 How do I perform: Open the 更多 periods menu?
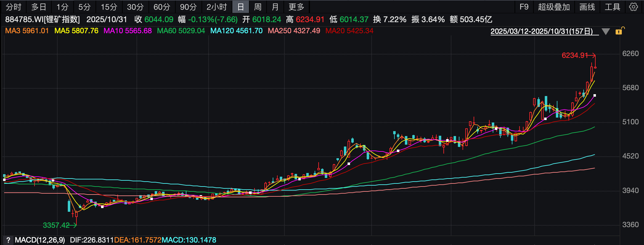pos(296,7)
